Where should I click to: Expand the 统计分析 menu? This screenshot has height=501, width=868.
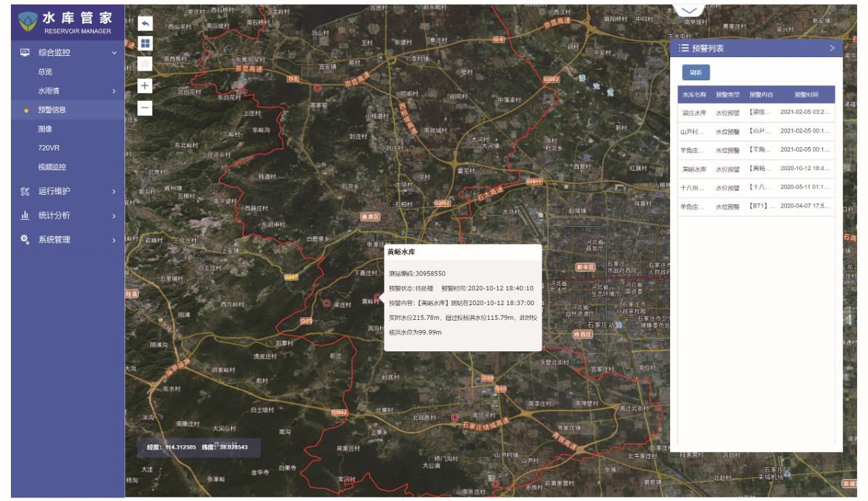click(114, 216)
